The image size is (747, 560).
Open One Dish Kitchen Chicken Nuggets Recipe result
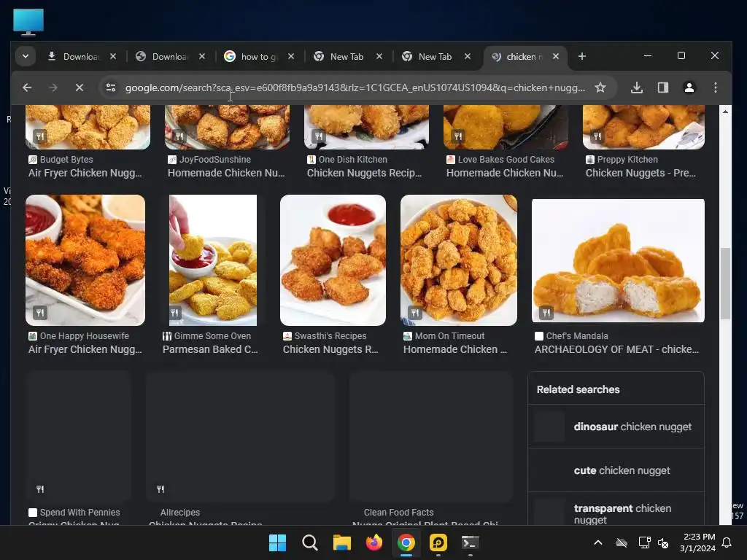(365, 173)
